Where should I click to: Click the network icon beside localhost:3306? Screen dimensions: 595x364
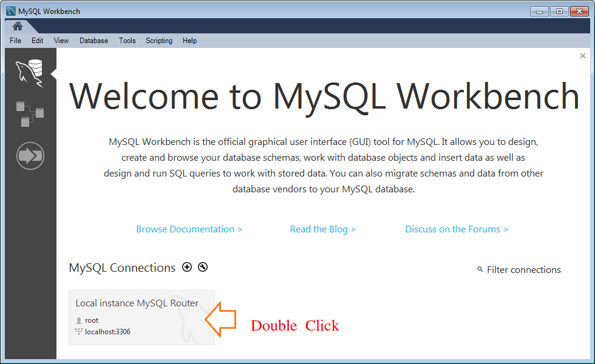pyautogui.click(x=79, y=332)
